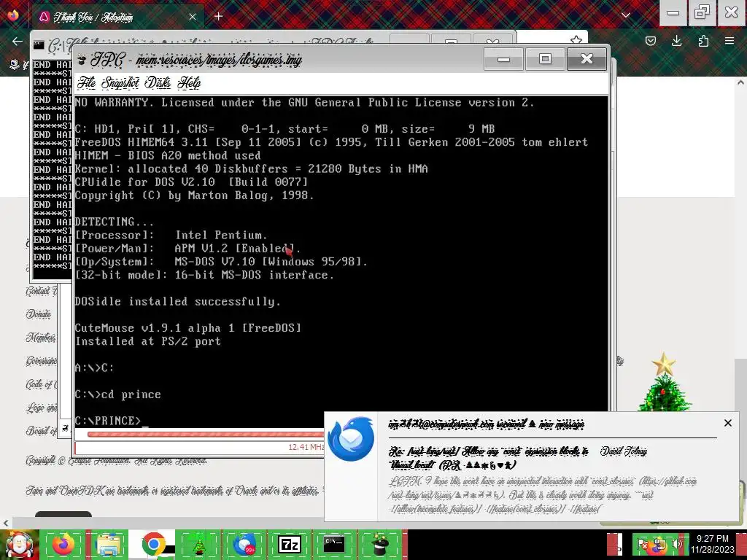The height and width of the screenshot is (560, 747).
Task: Click the flag with red X tray icon
Action: click(642, 544)
